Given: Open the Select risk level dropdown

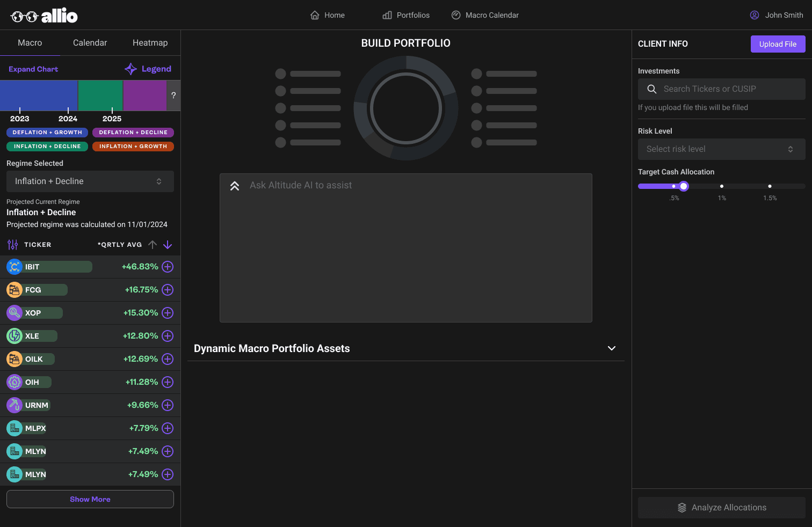Looking at the screenshot, I should pyautogui.click(x=721, y=149).
